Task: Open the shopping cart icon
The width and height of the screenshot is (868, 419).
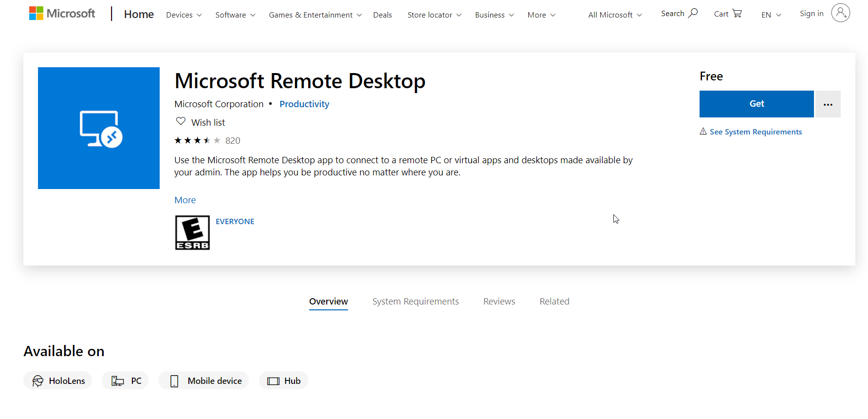Action: coord(737,13)
